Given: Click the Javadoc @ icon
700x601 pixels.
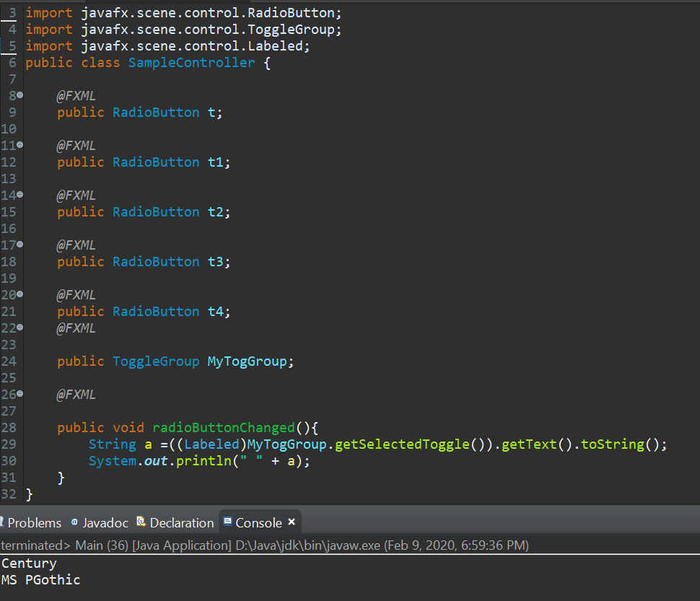Looking at the screenshot, I should 74,522.
